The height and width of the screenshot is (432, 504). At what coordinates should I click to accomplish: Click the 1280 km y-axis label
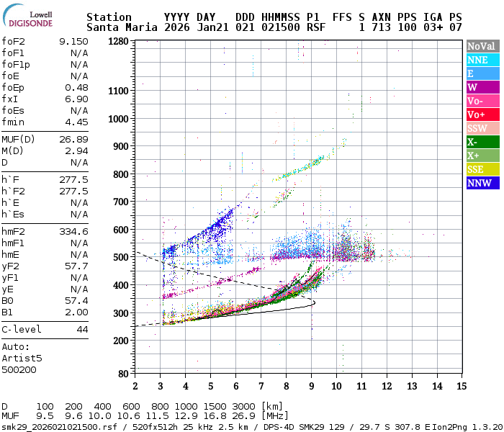point(118,41)
